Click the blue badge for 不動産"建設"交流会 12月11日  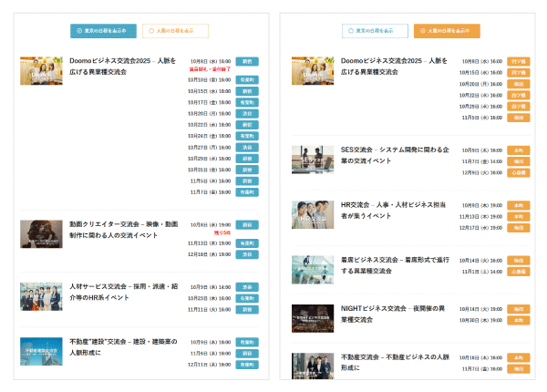[x=247, y=364]
